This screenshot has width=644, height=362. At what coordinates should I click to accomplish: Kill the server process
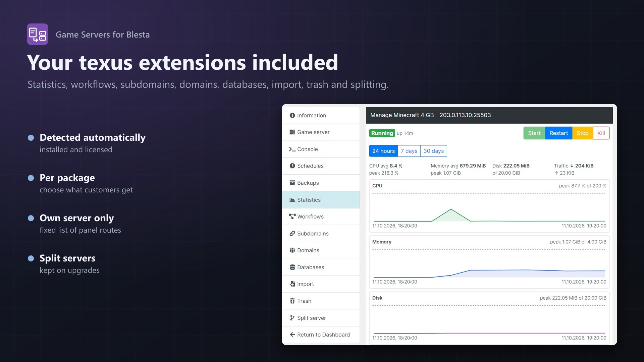(x=601, y=133)
